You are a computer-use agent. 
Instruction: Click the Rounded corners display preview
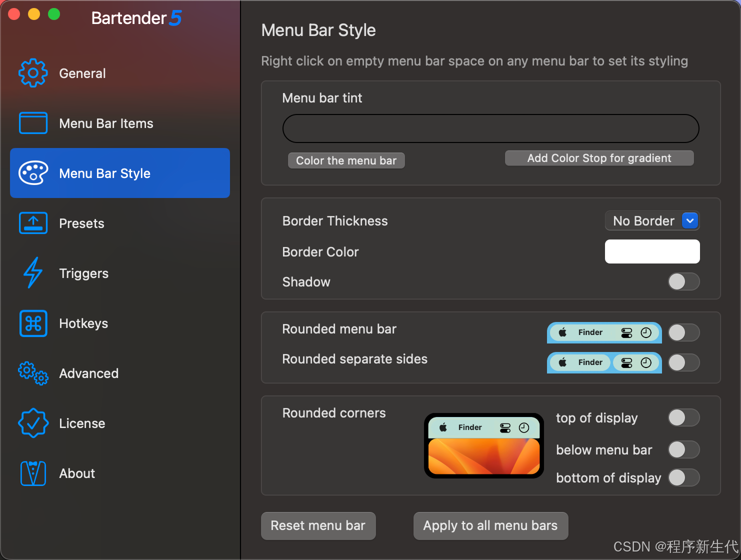(x=484, y=445)
